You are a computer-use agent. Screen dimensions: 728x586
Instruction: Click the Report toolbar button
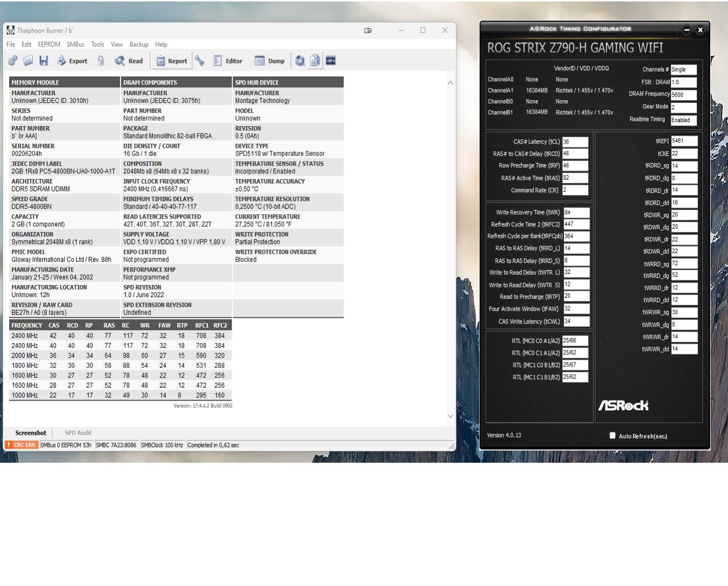click(172, 61)
